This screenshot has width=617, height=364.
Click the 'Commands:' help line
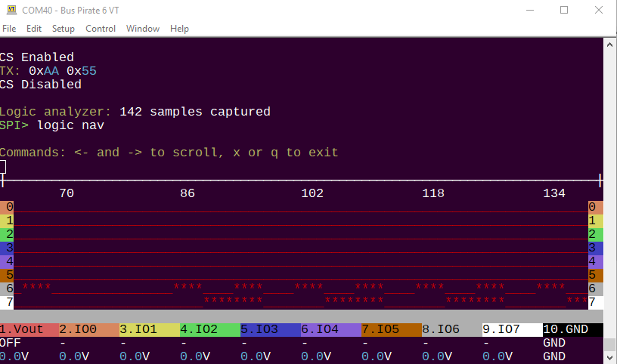point(169,153)
